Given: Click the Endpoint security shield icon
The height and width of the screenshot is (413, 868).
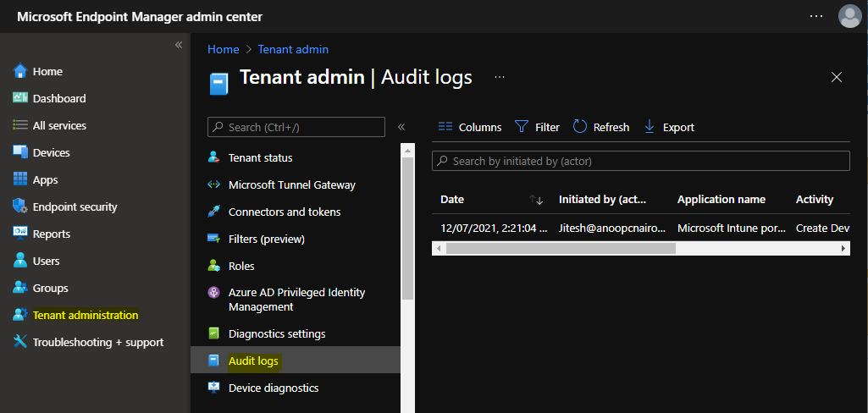Looking at the screenshot, I should click(20, 206).
